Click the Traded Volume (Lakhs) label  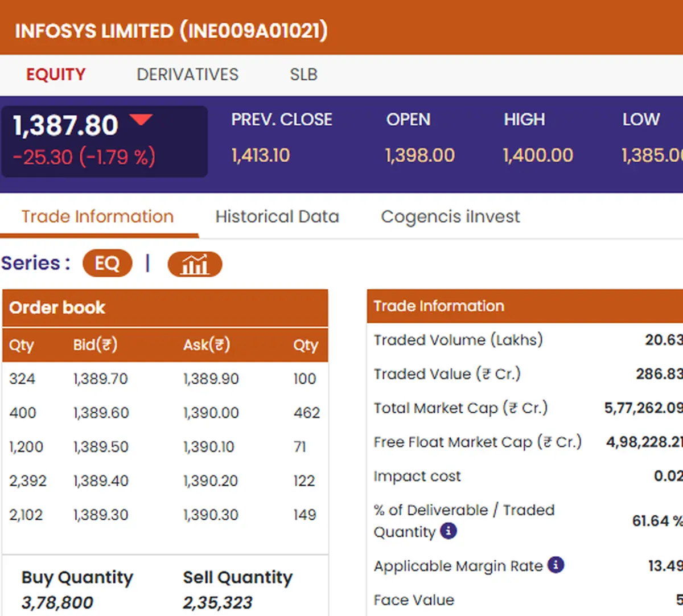pyautogui.click(x=458, y=340)
